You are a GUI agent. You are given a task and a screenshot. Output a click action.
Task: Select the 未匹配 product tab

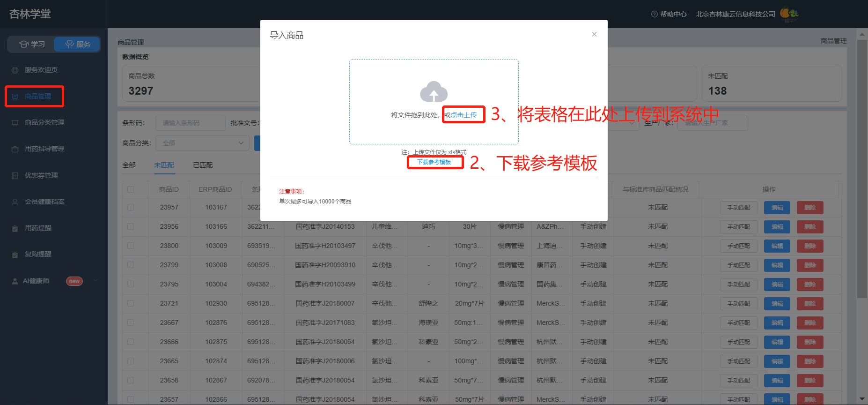coord(164,165)
